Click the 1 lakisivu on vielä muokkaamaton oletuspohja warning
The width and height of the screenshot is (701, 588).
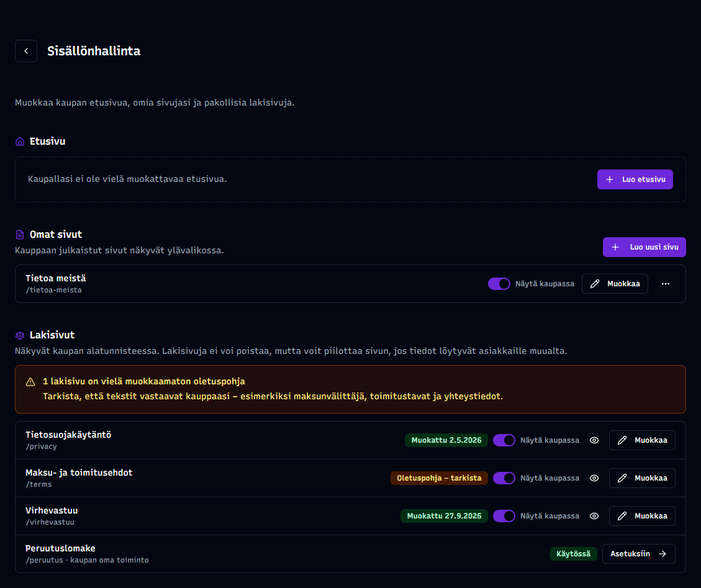click(144, 382)
